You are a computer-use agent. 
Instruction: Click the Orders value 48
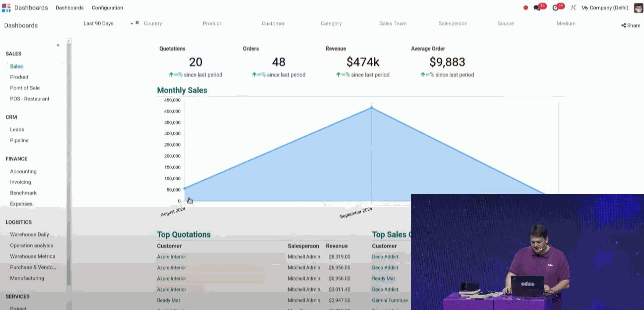click(x=278, y=62)
